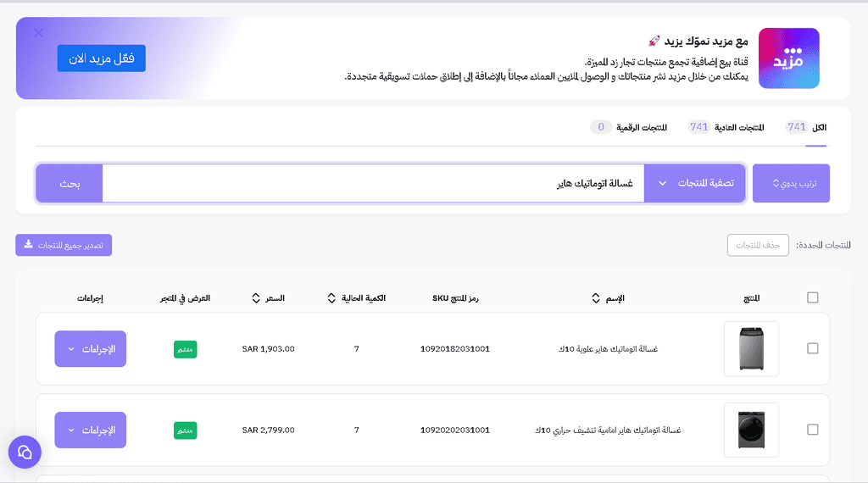The image size is (868, 483).
Task: Click the رمز المنتج SKU column header
Action: pos(455,298)
